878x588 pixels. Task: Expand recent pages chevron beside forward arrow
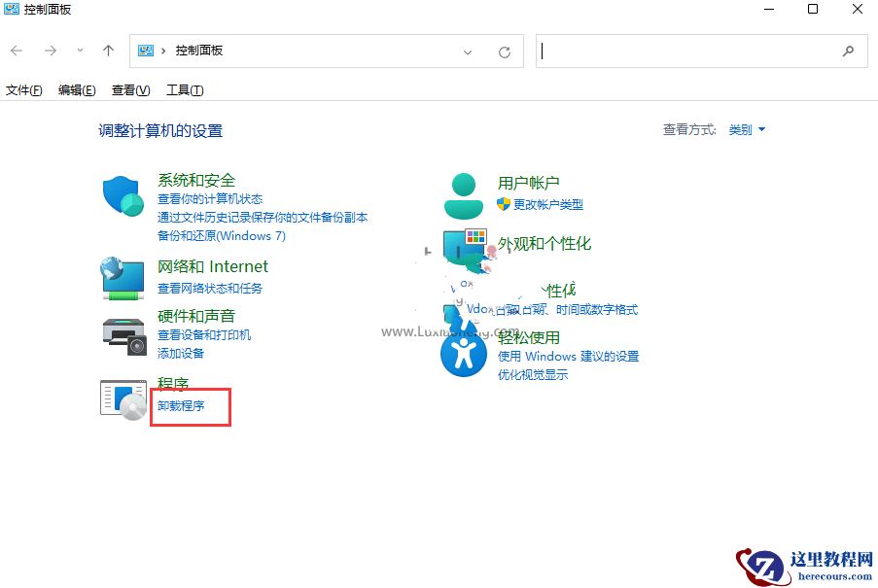click(79, 51)
